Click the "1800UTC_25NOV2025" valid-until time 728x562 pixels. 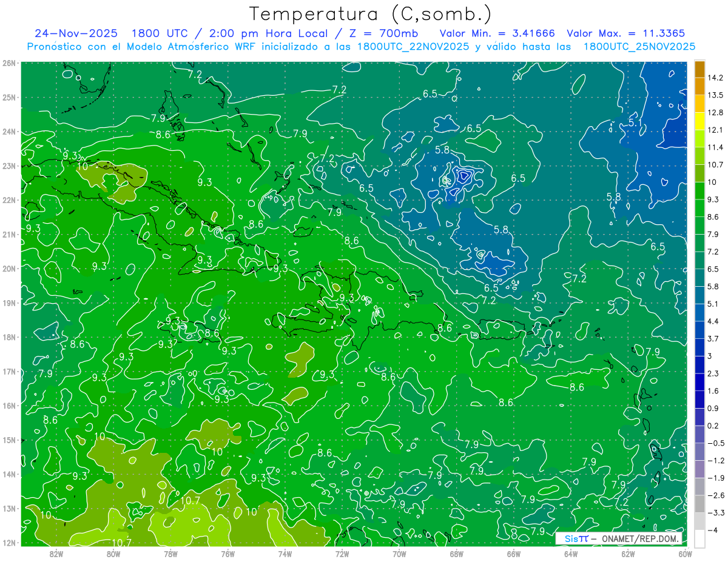(x=639, y=46)
